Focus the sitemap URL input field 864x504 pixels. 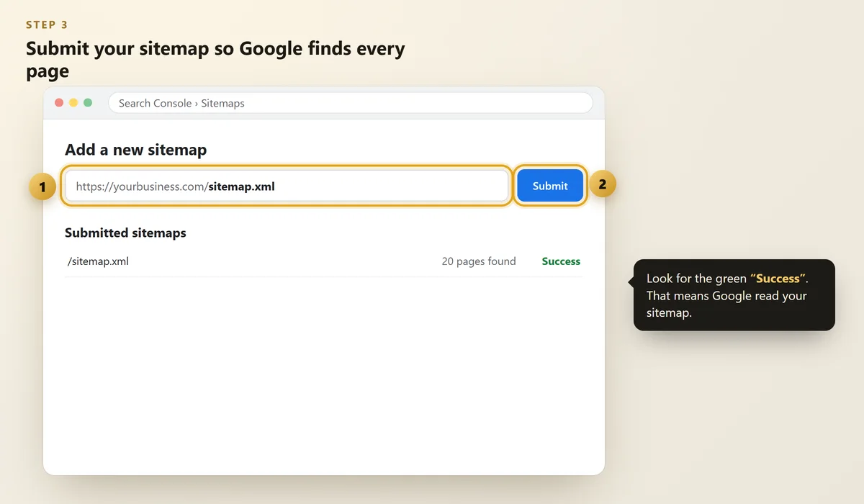click(x=287, y=186)
